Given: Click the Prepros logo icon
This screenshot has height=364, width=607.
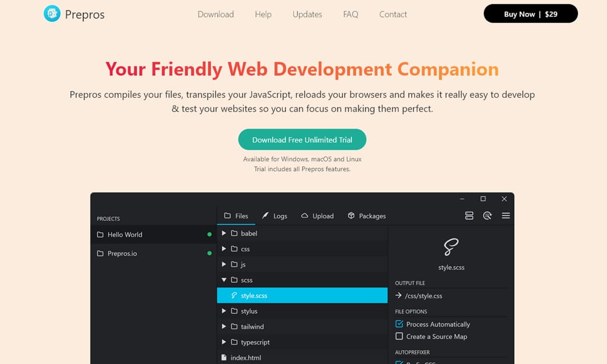Looking at the screenshot, I should coord(52,14).
